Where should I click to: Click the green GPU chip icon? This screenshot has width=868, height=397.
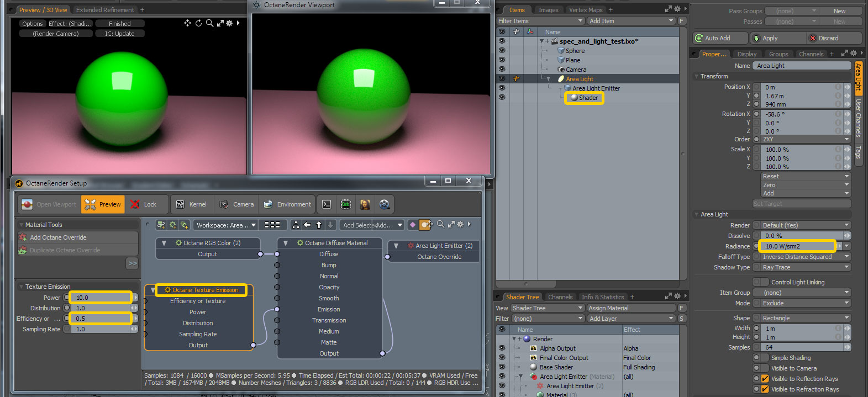(346, 204)
